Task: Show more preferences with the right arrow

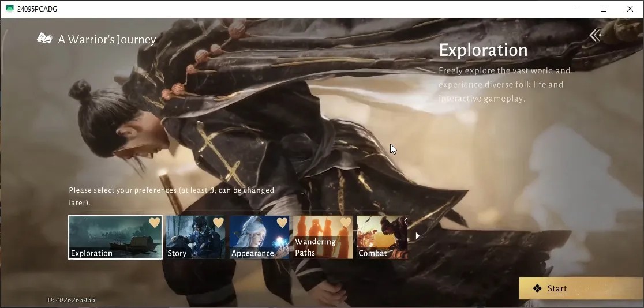Action: pyautogui.click(x=418, y=236)
